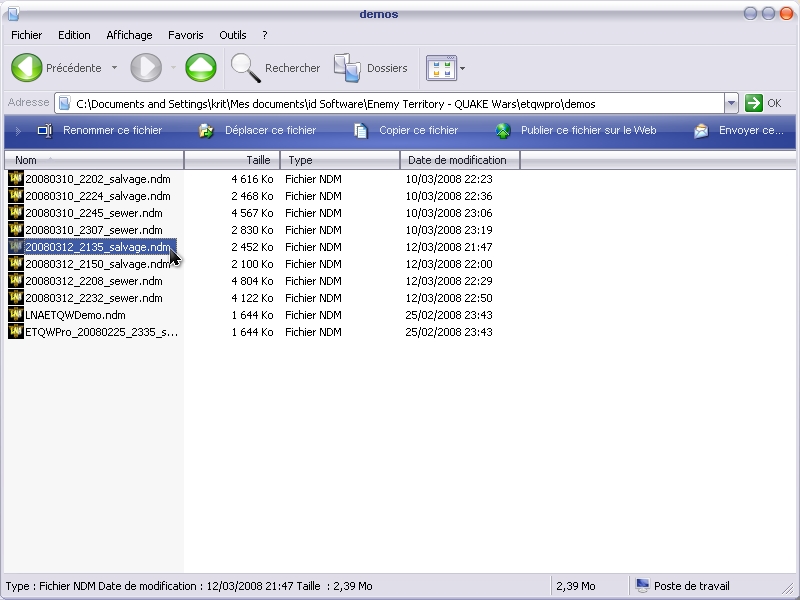Screen dimensions: 800x600
Task: Select file name LNAETQWDemo.ndm
Action: [x=75, y=315]
